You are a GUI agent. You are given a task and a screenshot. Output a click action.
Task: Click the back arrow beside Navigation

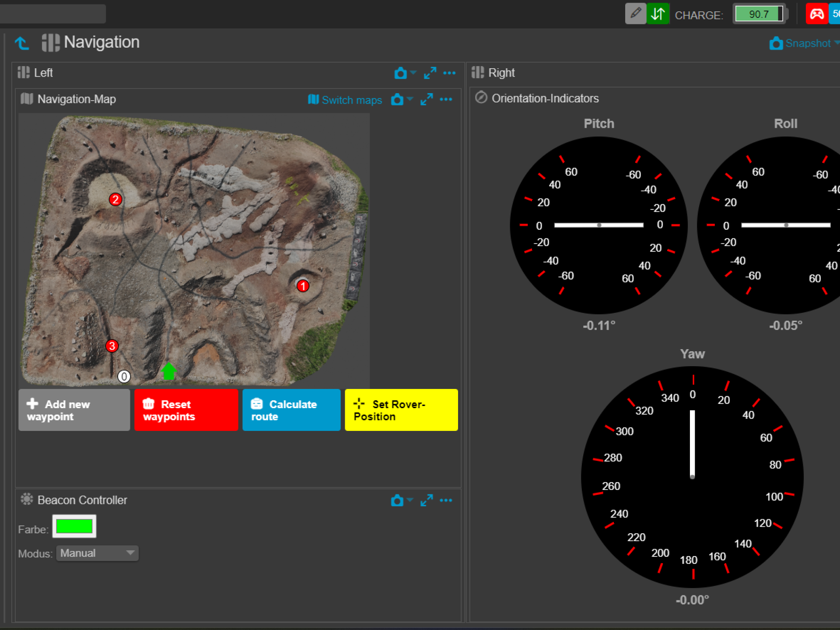(x=22, y=43)
